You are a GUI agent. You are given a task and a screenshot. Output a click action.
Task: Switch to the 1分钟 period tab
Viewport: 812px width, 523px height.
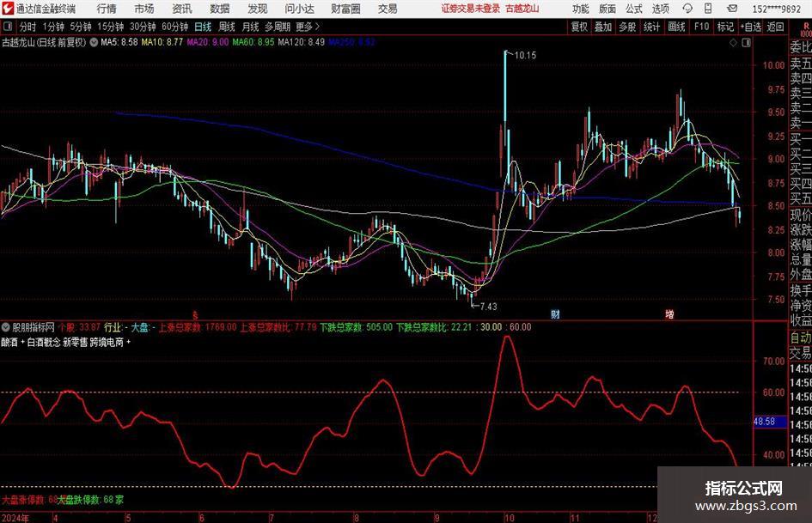[53, 27]
